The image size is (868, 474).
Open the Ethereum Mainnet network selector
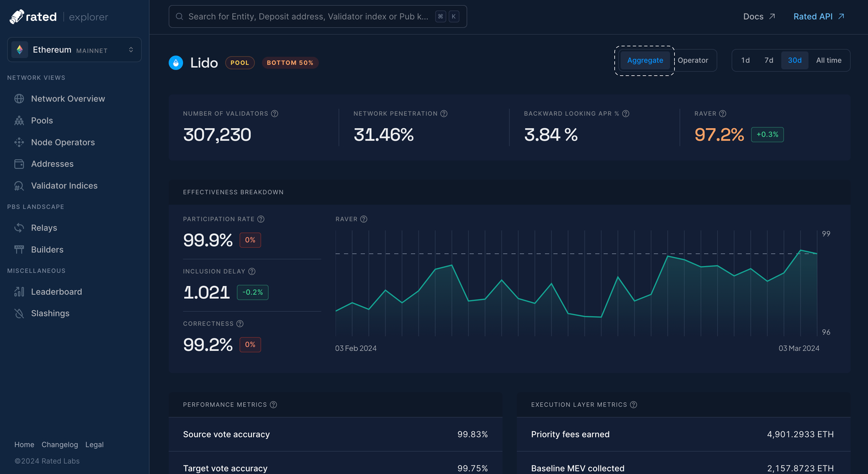coord(74,50)
